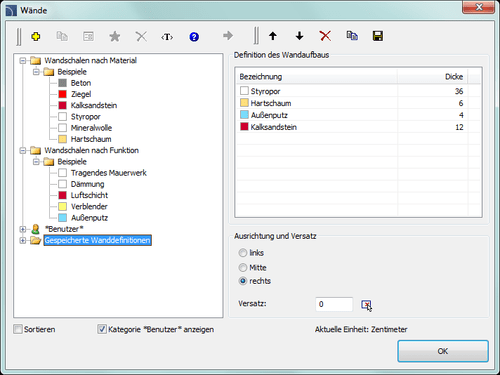Collapse Wandschalen nach Material folder
This screenshot has width=500, height=375.
[23, 61]
